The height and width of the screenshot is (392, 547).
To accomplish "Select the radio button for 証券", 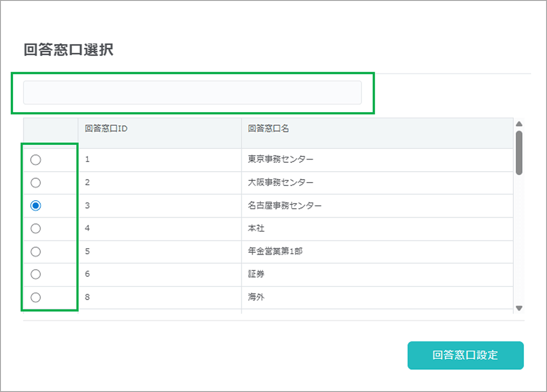I will click(36, 274).
